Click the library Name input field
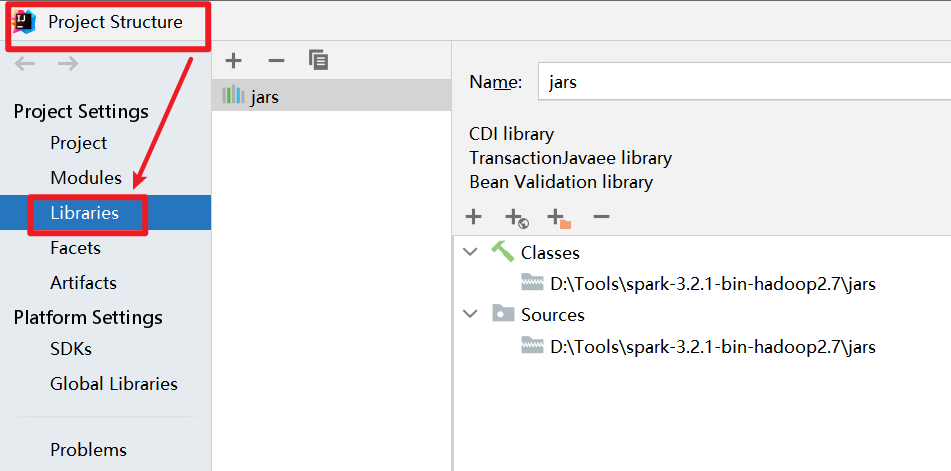 coord(740,82)
